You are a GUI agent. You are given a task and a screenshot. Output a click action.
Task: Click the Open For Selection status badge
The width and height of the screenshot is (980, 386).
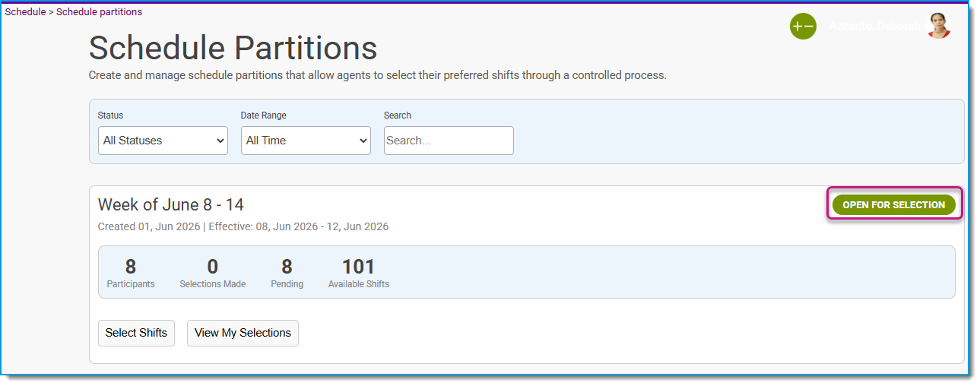894,205
